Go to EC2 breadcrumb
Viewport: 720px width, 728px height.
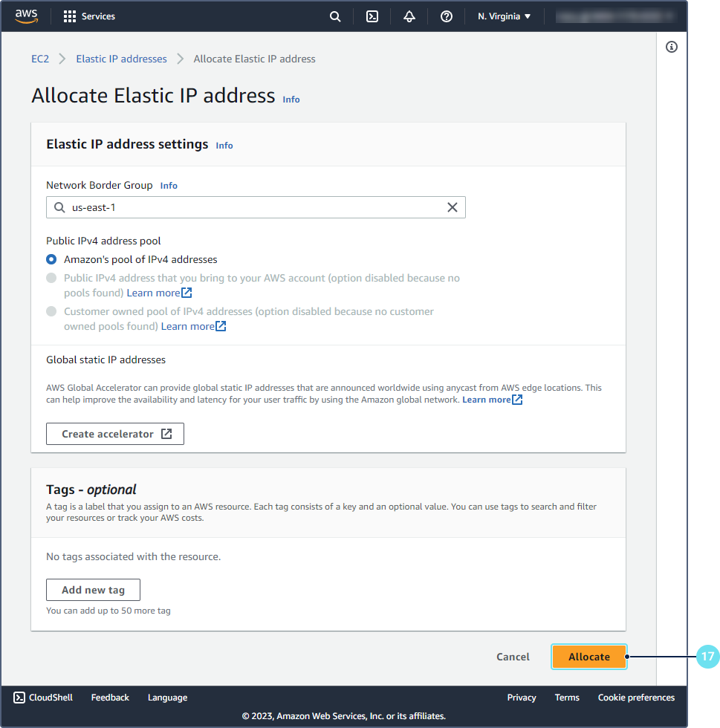coord(40,59)
